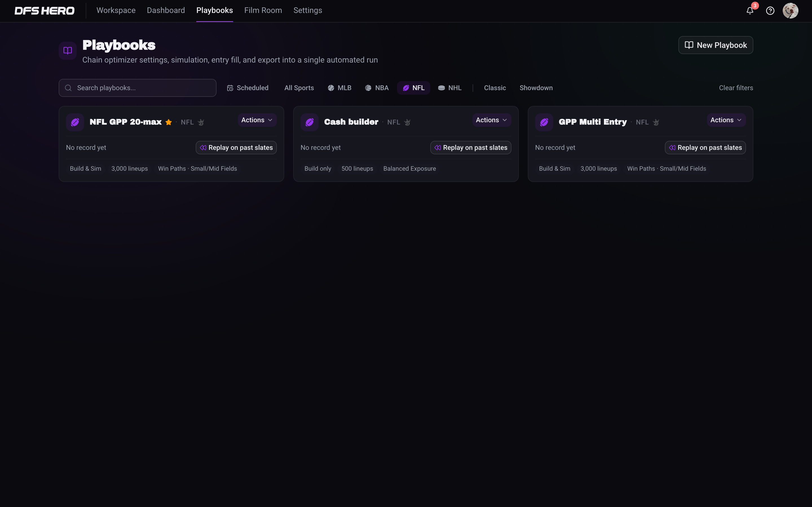Go to the Workspace tab
The width and height of the screenshot is (812, 507).
(116, 11)
